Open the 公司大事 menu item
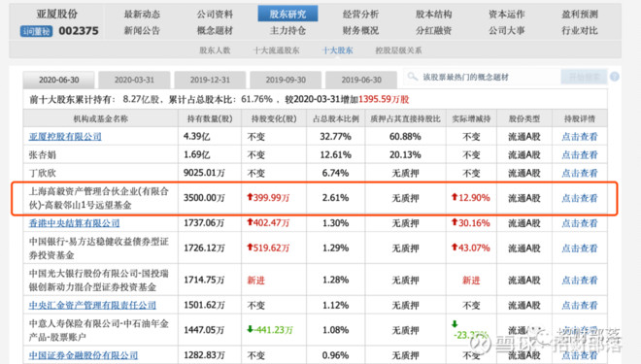The image size is (641, 364). tap(507, 31)
